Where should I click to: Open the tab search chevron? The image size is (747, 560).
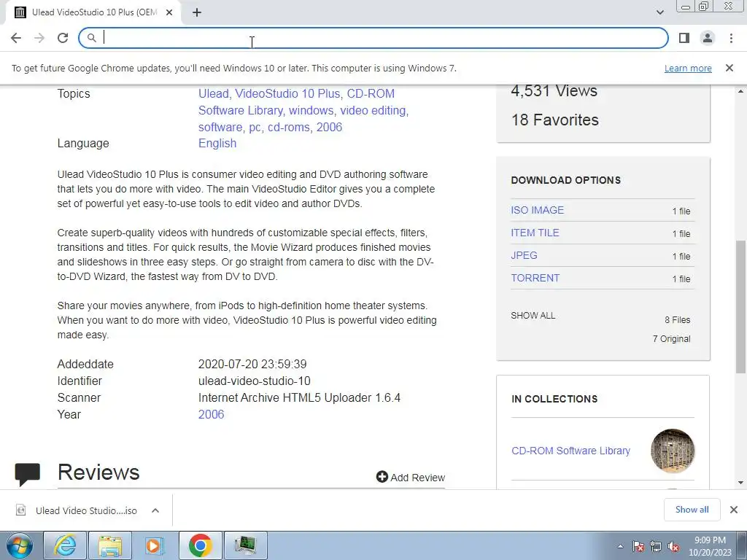pyautogui.click(x=659, y=12)
